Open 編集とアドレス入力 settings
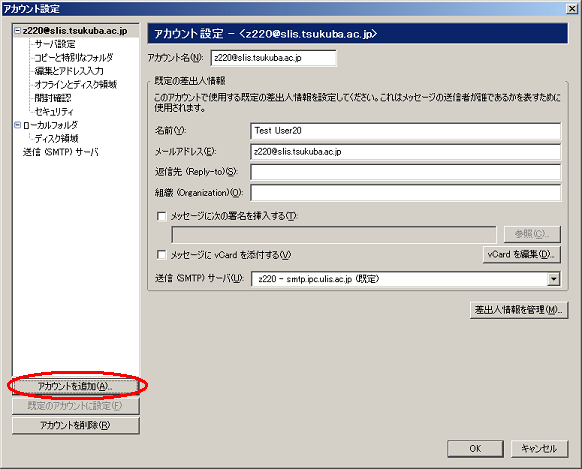This screenshot has height=469, width=582. pyautogui.click(x=69, y=71)
